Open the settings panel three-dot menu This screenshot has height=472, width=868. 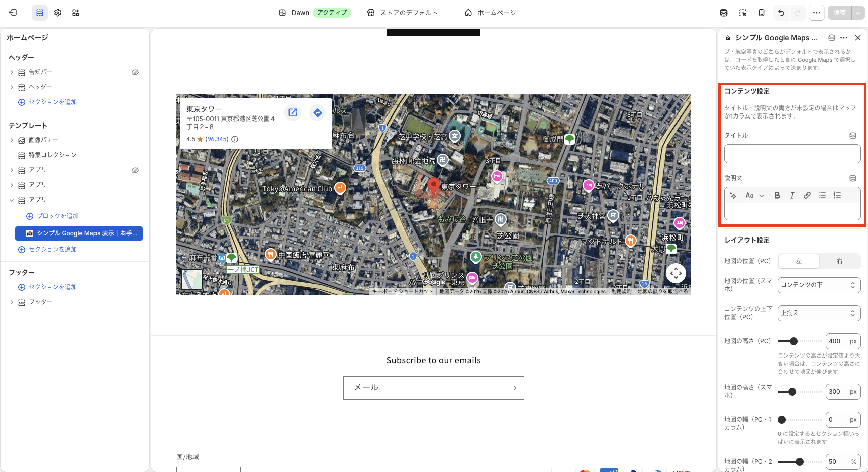pos(844,38)
